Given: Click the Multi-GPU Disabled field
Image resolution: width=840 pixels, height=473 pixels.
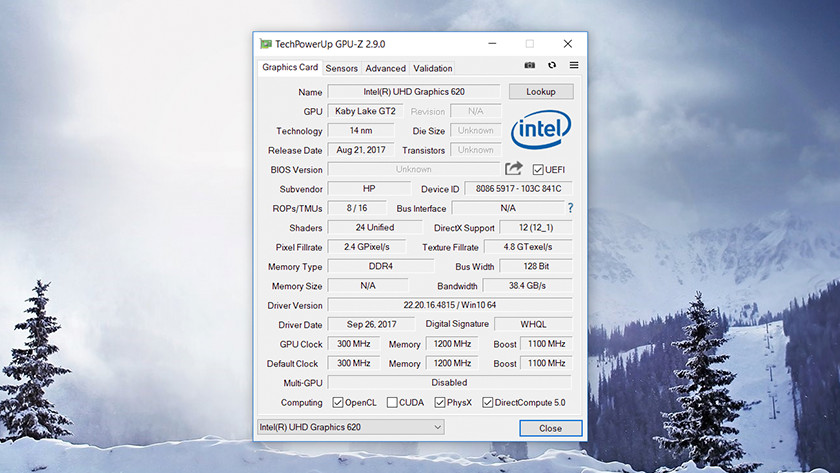Looking at the screenshot, I should pyautogui.click(x=450, y=382).
